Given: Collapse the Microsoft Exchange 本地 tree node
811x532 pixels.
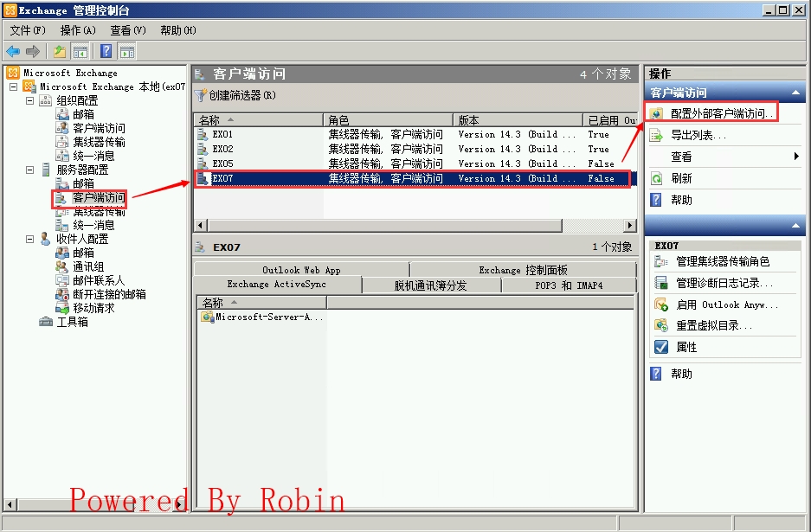Looking at the screenshot, I should (x=14, y=87).
